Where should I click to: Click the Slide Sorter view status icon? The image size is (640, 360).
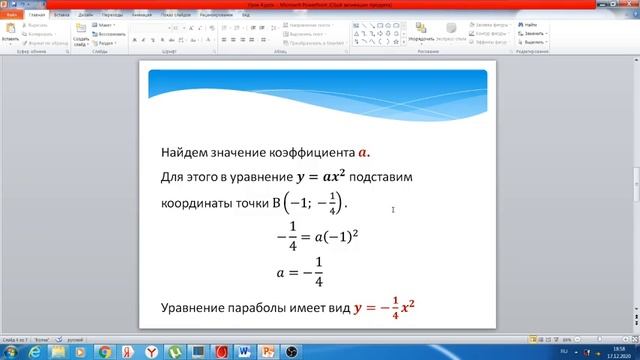coord(541,340)
